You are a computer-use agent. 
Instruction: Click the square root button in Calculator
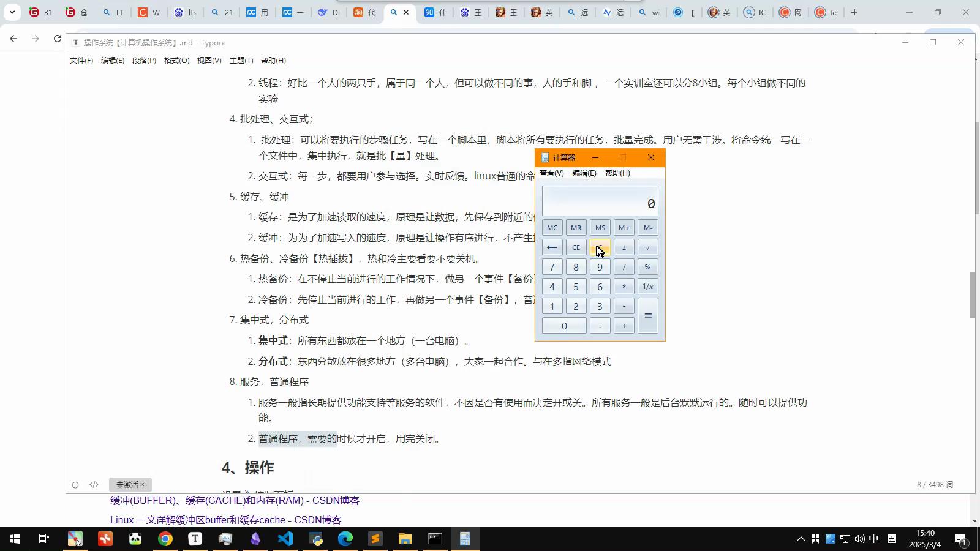click(647, 247)
